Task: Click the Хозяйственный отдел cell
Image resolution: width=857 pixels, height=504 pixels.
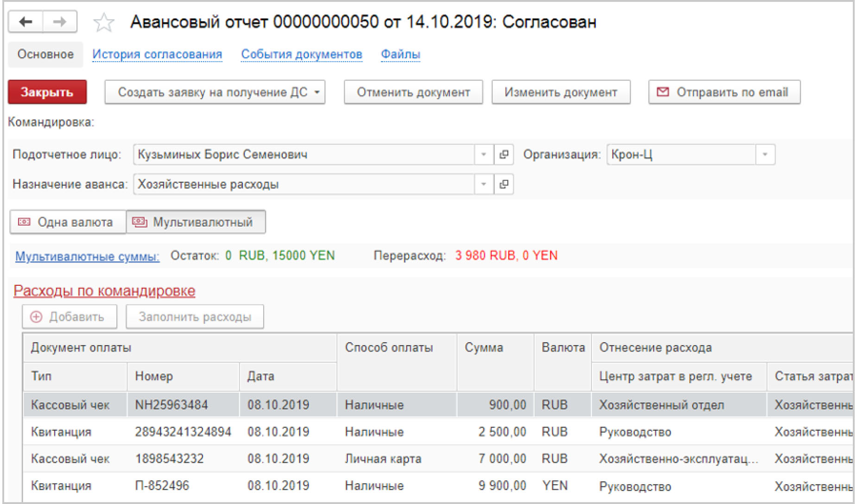Action: click(679, 405)
